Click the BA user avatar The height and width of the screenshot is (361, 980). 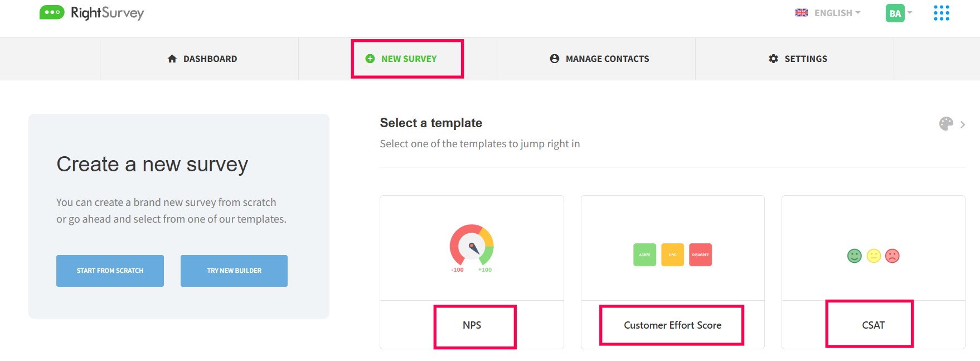click(895, 13)
